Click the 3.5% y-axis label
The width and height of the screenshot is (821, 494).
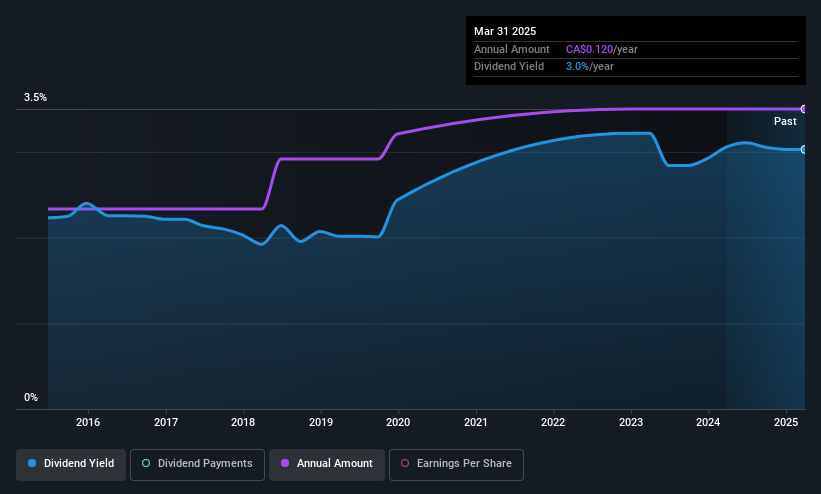35,98
